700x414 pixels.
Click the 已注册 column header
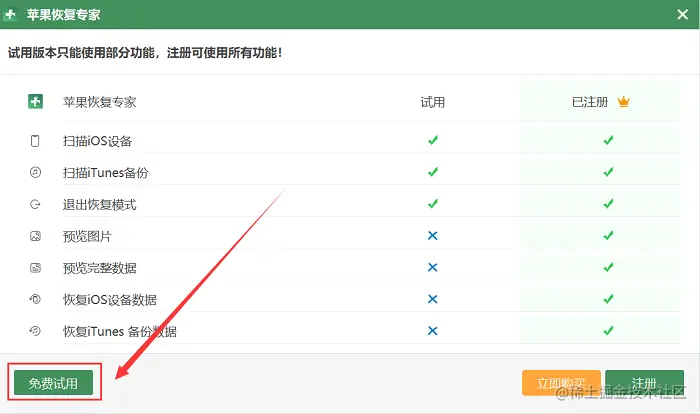[590, 102]
